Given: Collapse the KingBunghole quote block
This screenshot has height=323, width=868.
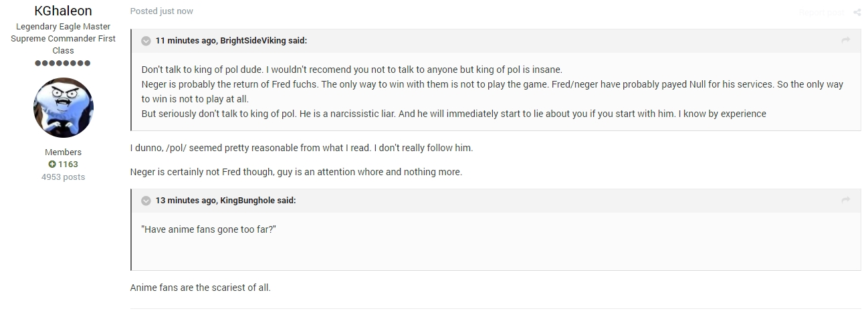Looking at the screenshot, I should pyautogui.click(x=146, y=201).
